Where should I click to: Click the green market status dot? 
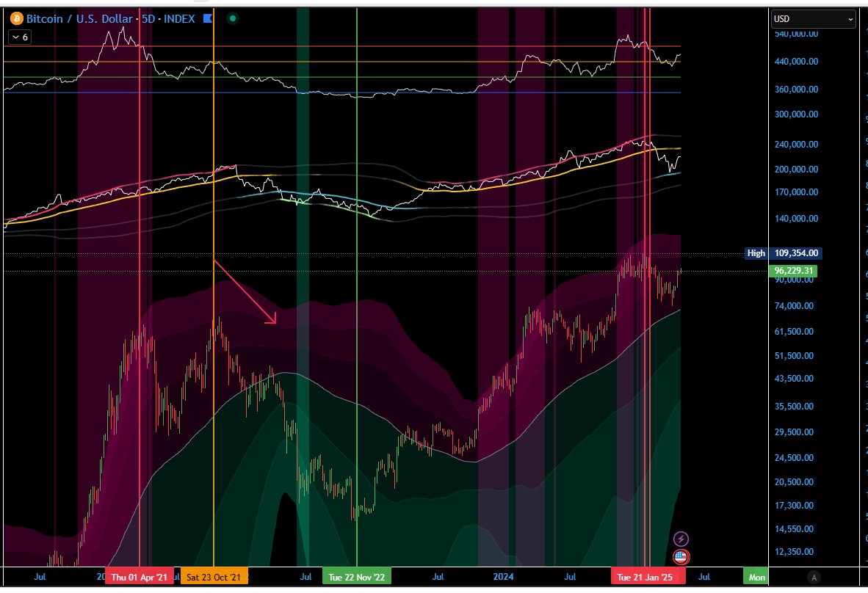click(233, 18)
